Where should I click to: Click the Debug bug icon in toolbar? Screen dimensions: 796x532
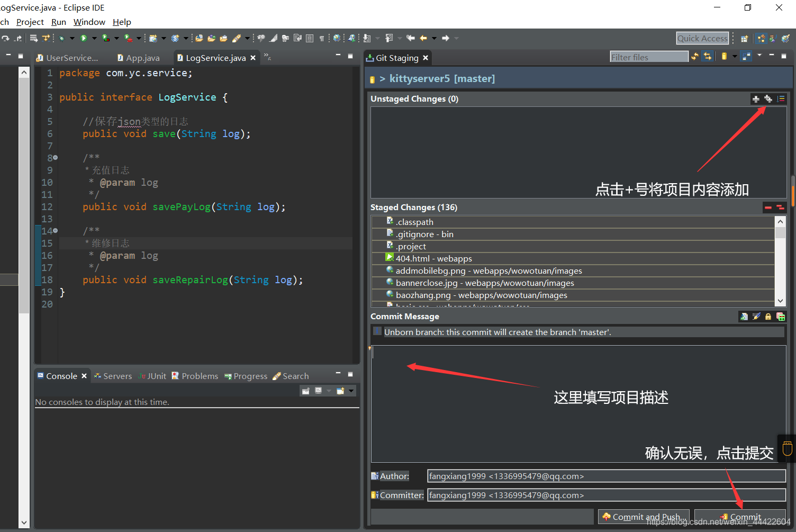coord(62,38)
